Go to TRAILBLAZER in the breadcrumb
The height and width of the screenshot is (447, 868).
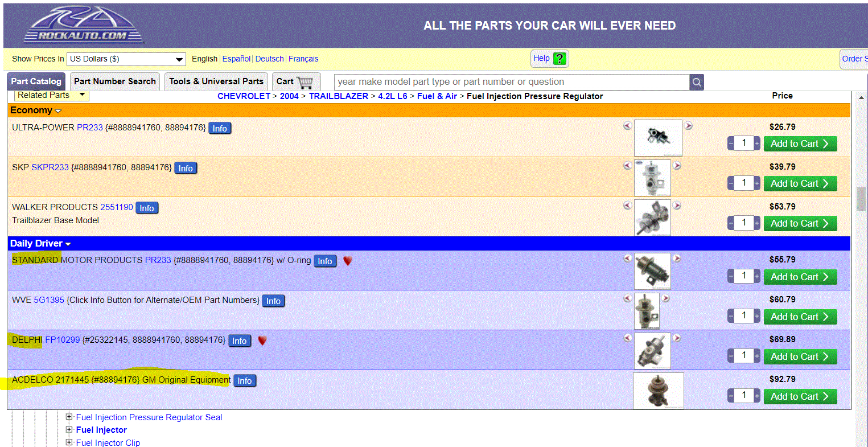pyautogui.click(x=339, y=96)
